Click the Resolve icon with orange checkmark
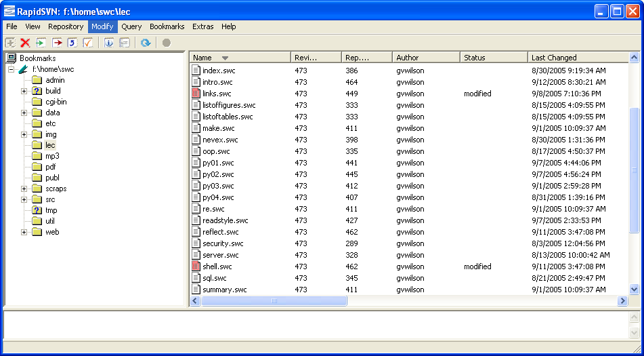The width and height of the screenshot is (644, 356). coord(88,43)
